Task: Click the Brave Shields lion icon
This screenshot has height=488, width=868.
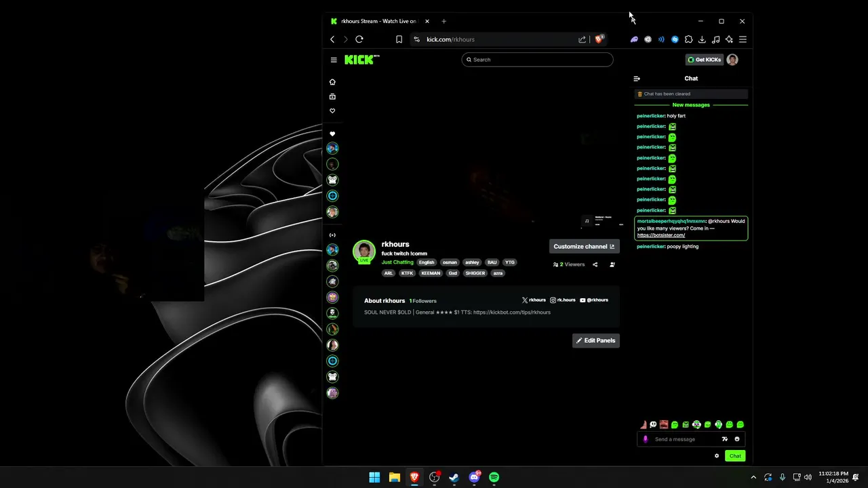Action: tap(599, 39)
